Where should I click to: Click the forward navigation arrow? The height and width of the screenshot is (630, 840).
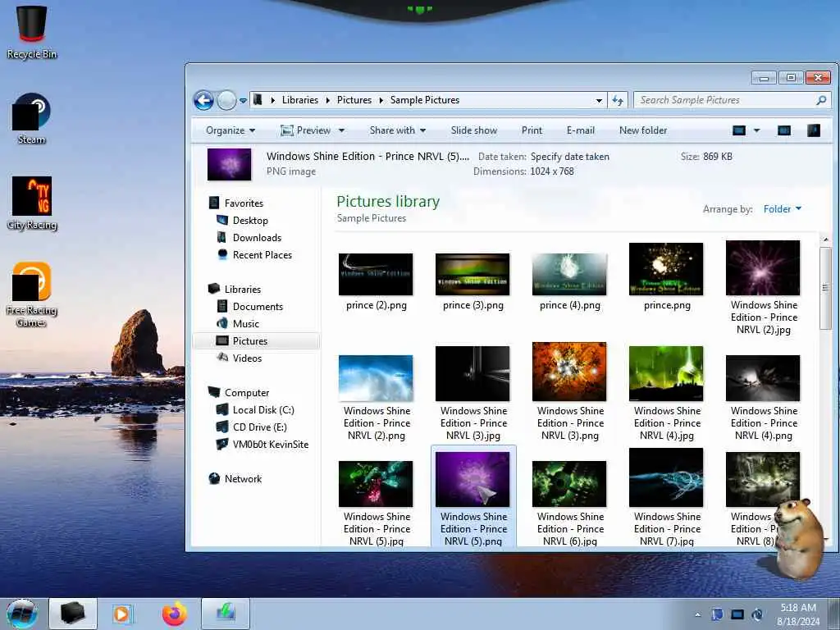tap(226, 100)
